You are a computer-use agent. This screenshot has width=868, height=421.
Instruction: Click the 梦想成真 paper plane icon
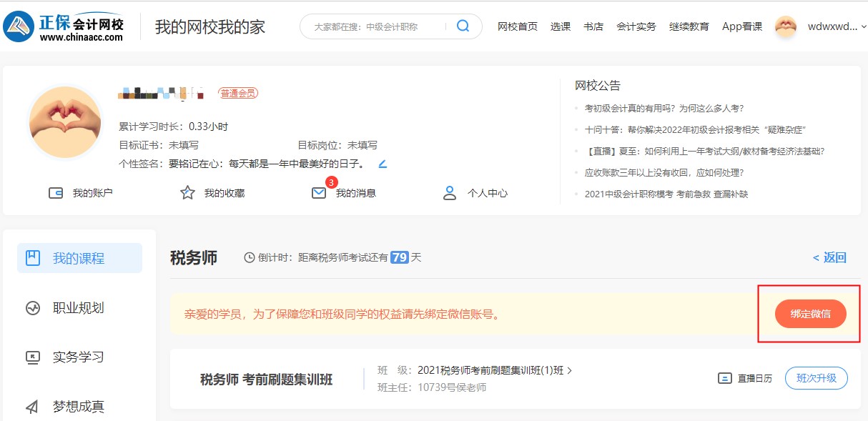tap(33, 407)
